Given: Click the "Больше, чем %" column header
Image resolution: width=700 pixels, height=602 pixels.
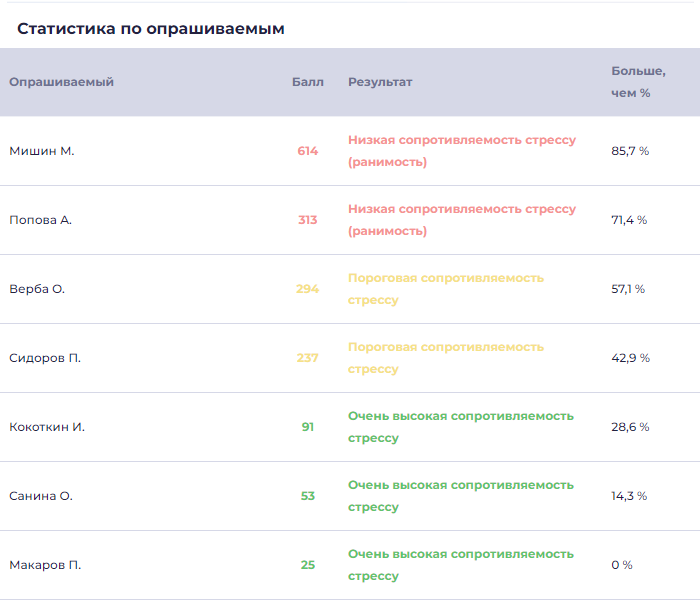Looking at the screenshot, I should [x=637, y=82].
